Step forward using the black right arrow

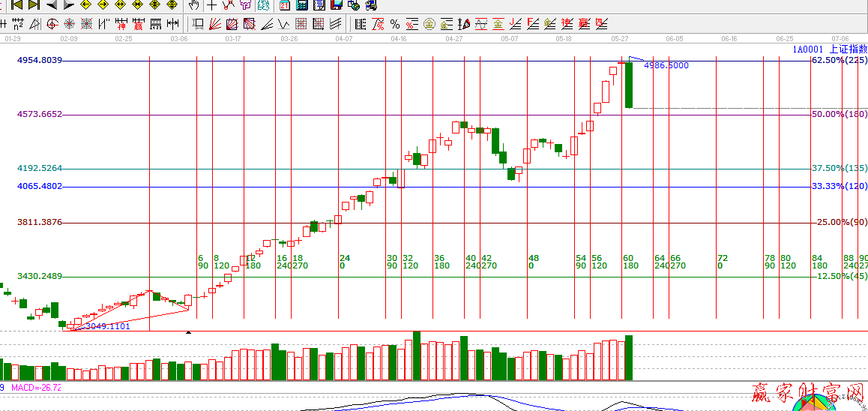[67, 5]
